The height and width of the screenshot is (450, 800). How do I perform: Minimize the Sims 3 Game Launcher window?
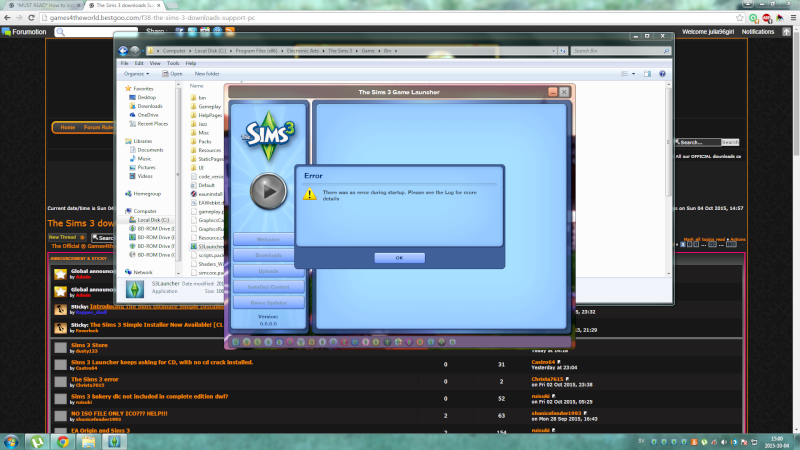tap(553, 92)
